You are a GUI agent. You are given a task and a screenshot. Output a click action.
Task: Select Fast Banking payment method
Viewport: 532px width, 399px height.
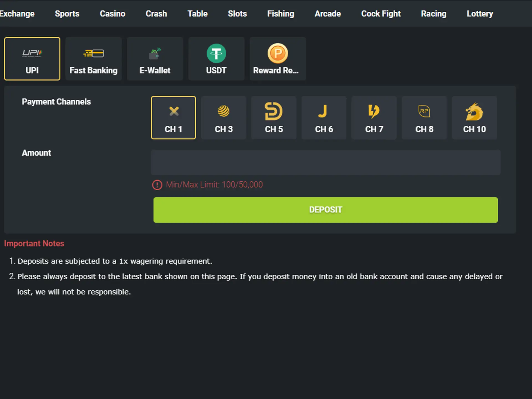(93, 59)
